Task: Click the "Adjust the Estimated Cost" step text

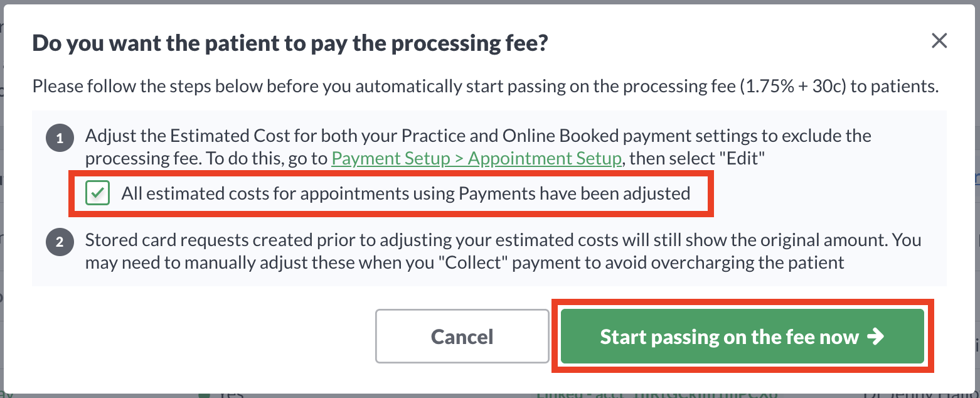Action: point(478,147)
